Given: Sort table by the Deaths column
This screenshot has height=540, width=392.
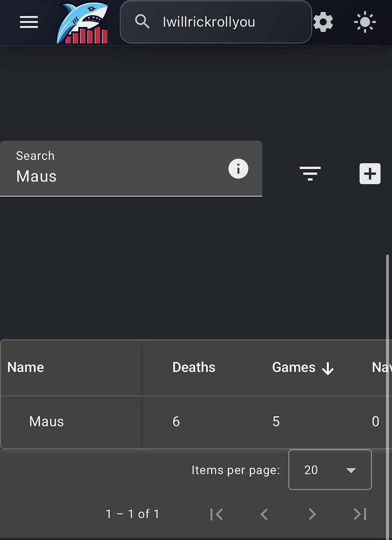Looking at the screenshot, I should [x=194, y=368].
